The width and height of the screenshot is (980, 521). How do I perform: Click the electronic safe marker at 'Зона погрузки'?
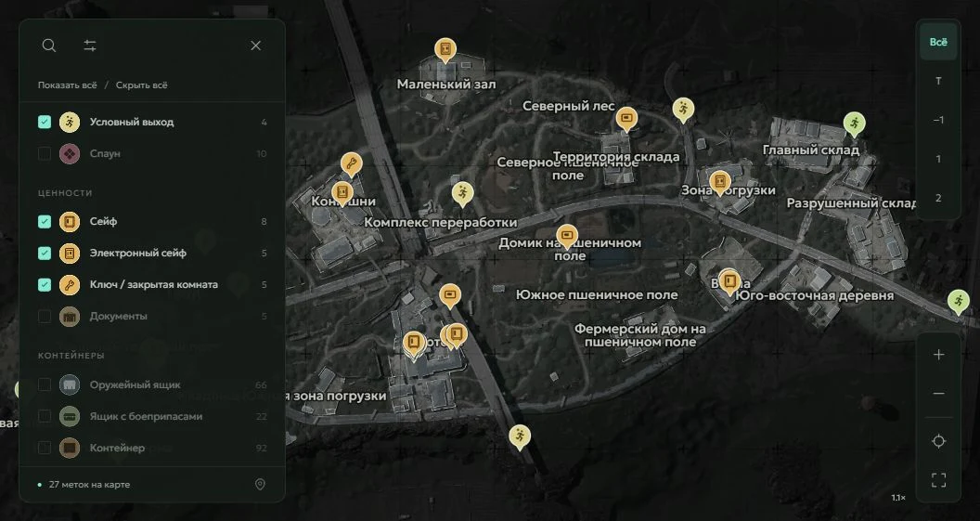point(720,182)
